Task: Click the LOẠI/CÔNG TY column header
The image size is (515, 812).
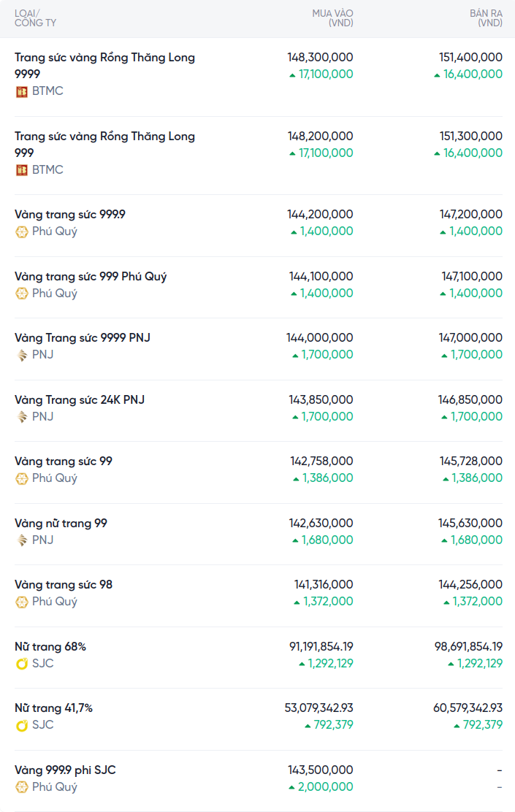Action: (x=35, y=18)
